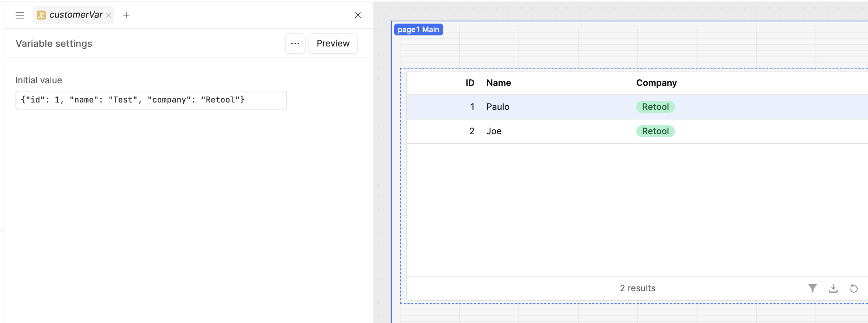The height and width of the screenshot is (323, 868).
Task: Click Retool tag in Joe's row
Action: [655, 131]
